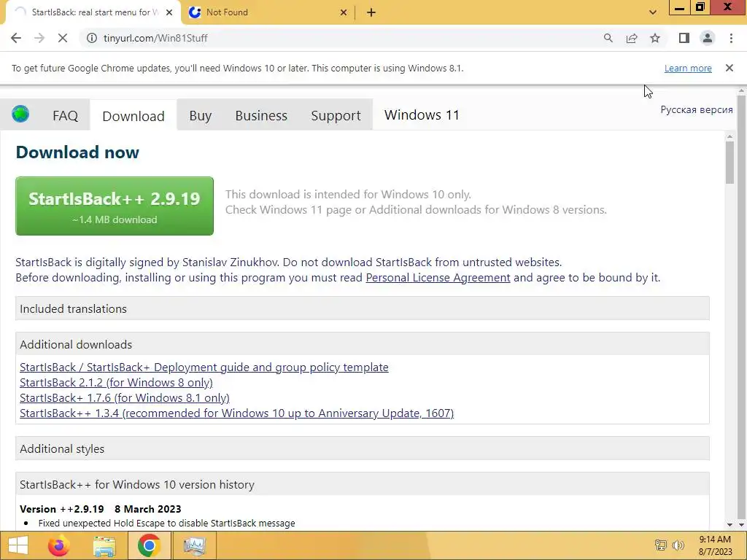Viewport: 747px width, 560px height.
Task: Close the Not Found tab
Action: point(344,12)
